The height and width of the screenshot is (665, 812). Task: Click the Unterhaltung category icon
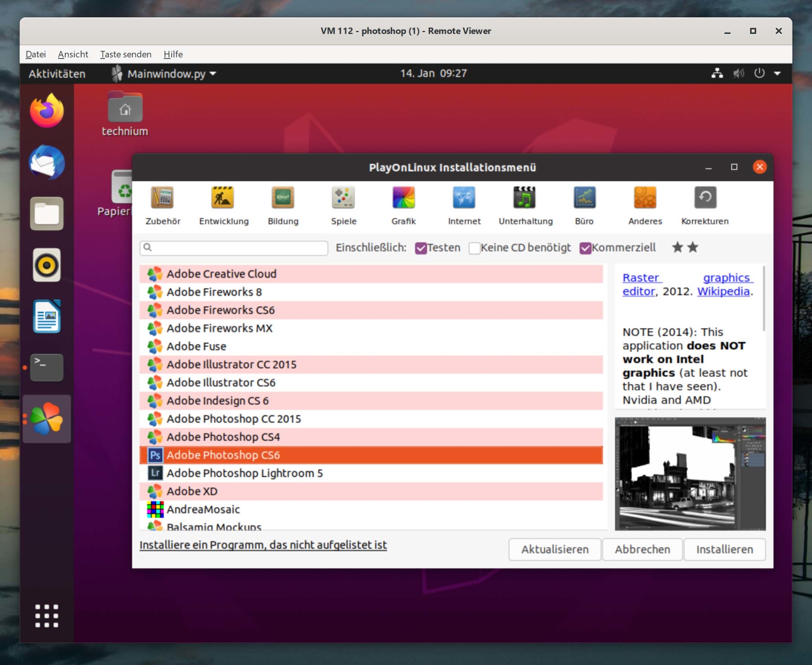(x=524, y=204)
